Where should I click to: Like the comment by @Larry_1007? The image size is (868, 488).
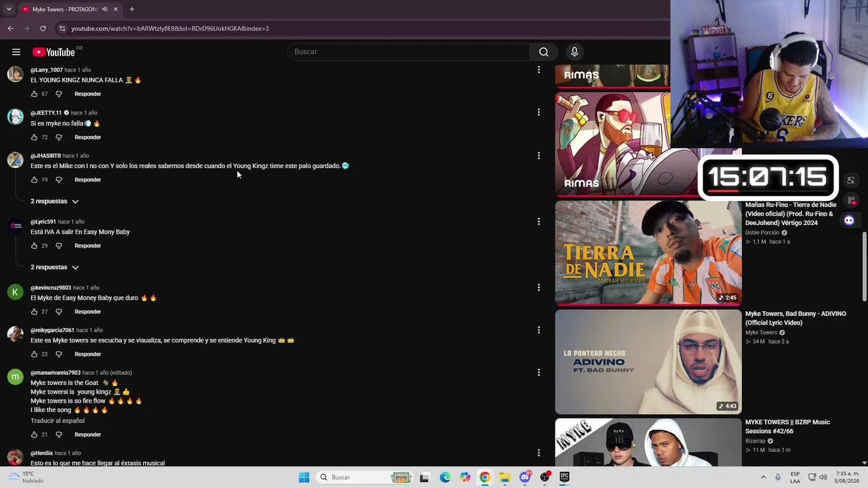click(x=34, y=94)
